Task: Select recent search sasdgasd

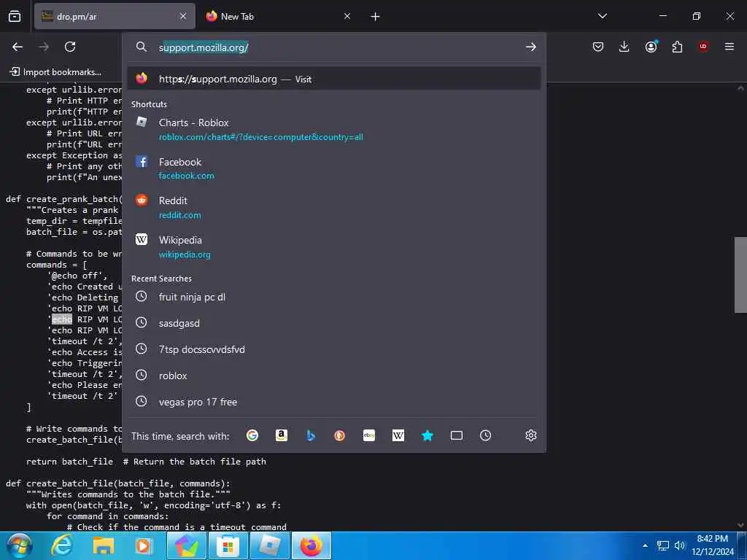Action: (334, 323)
